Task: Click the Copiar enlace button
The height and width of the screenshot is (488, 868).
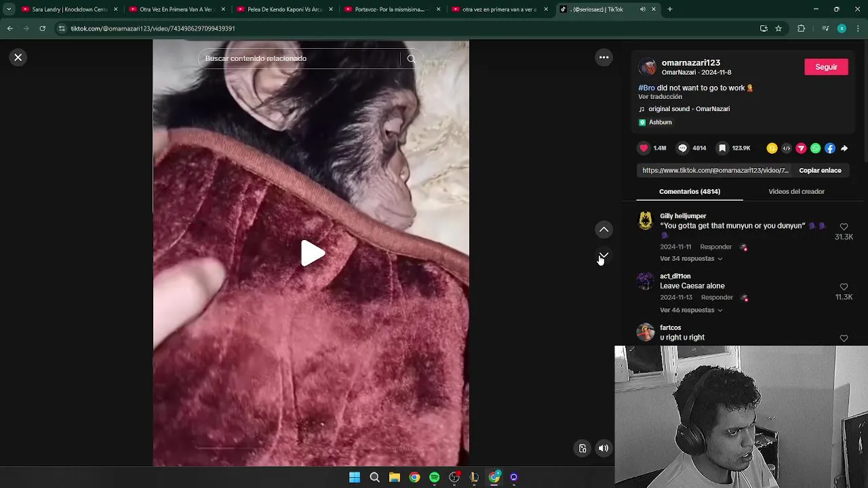Action: [820, 170]
